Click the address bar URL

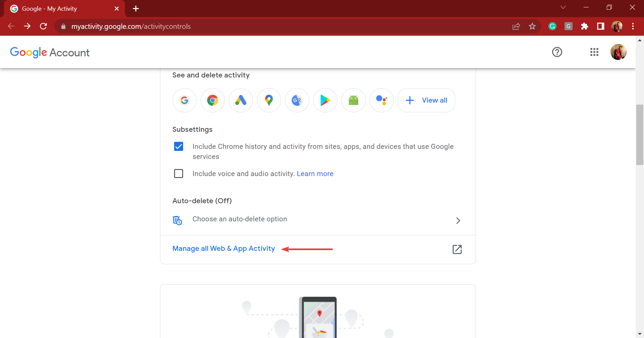click(131, 26)
